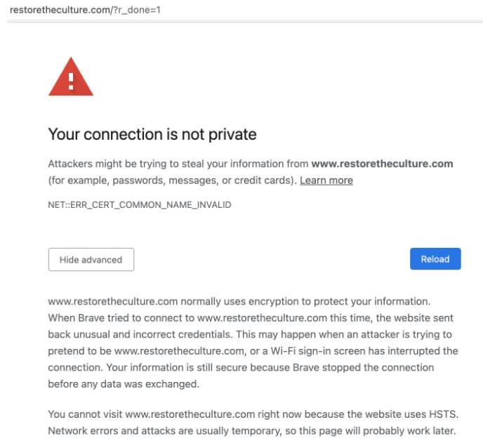
Task: Click the red warning triangle icon
Action: 71,77
